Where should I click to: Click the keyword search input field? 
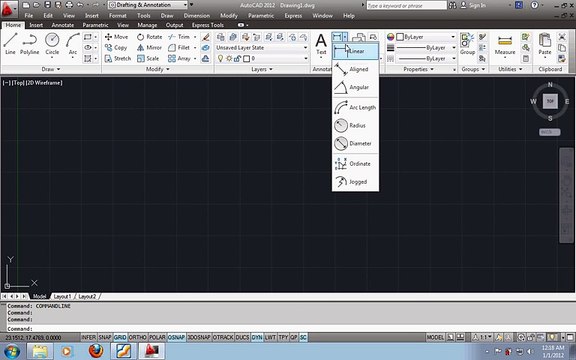click(x=406, y=5)
